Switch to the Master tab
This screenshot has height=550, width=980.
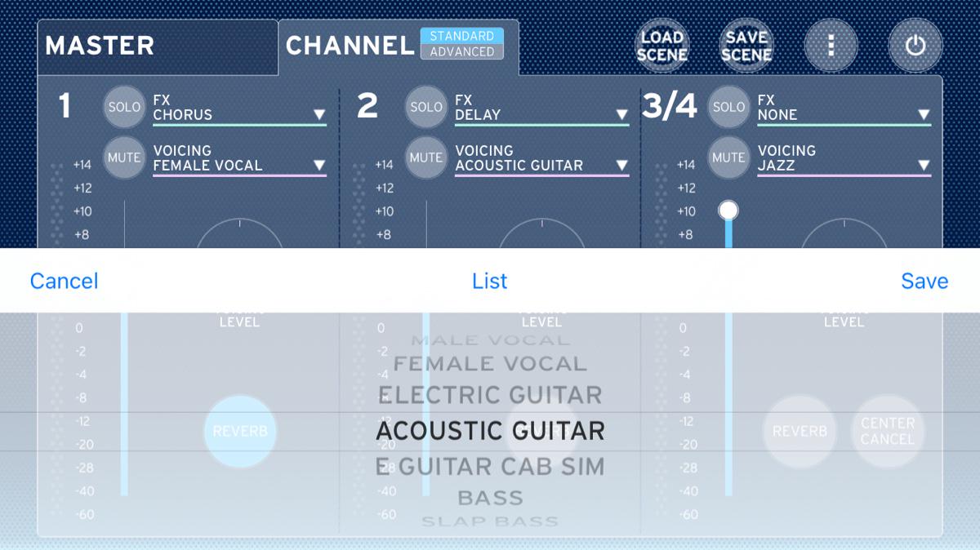pyautogui.click(x=157, y=46)
